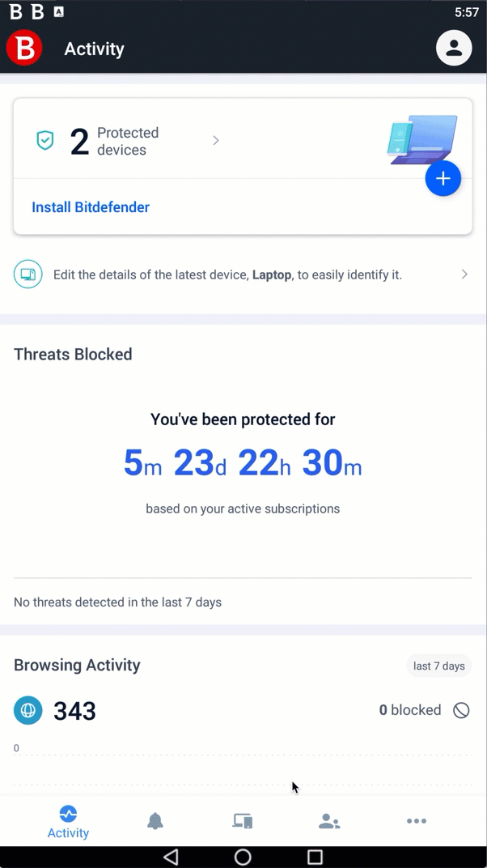Click the protected devices shield icon
This screenshot has height=868, width=487.
[x=44, y=139]
